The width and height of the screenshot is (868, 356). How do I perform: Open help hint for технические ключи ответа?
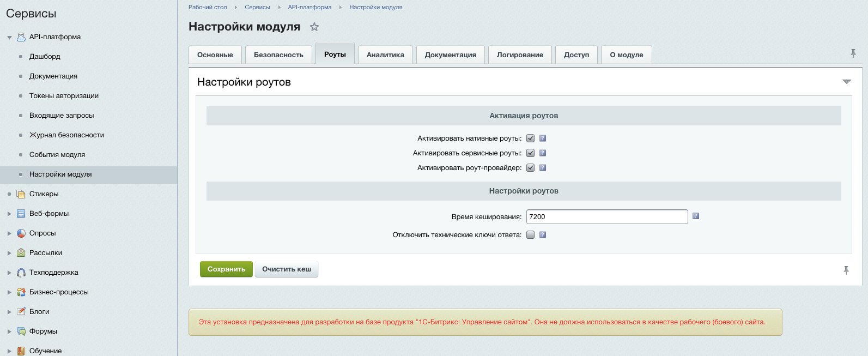[543, 235]
